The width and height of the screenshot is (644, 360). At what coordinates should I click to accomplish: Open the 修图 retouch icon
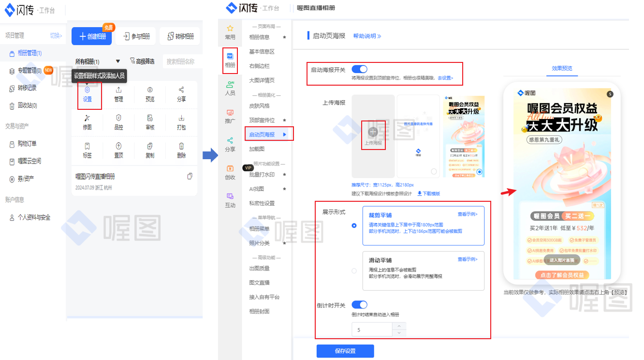pyautogui.click(x=87, y=118)
